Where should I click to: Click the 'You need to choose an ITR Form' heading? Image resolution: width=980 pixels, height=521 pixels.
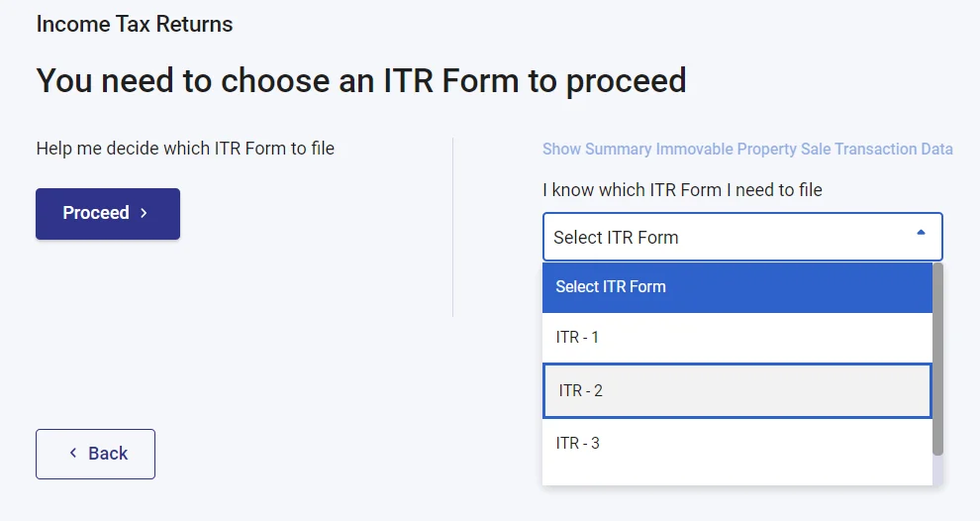click(361, 80)
